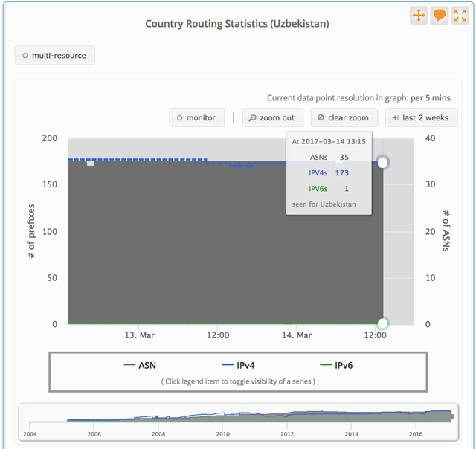
Task: Click the '# of ASNs' axis title
Action: pos(446,230)
